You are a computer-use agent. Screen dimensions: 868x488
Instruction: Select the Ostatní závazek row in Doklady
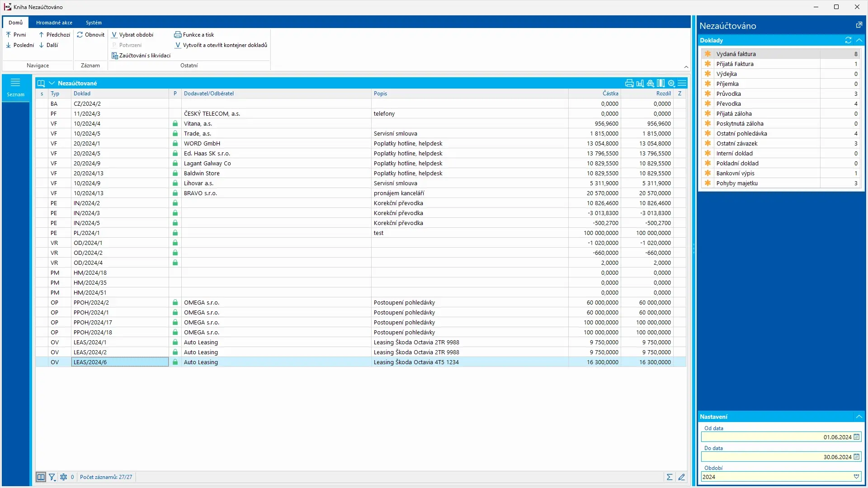781,143
